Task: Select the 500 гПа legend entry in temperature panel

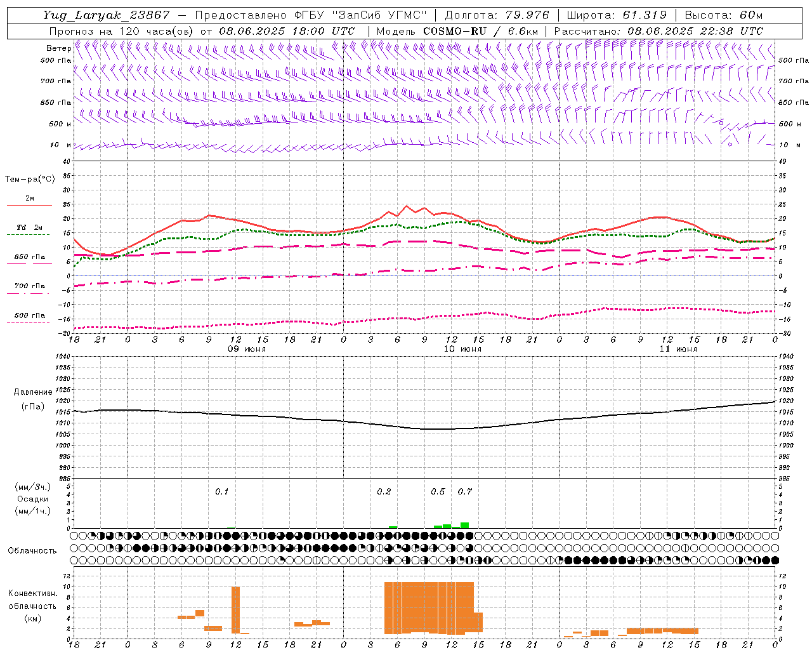Action: [29, 318]
